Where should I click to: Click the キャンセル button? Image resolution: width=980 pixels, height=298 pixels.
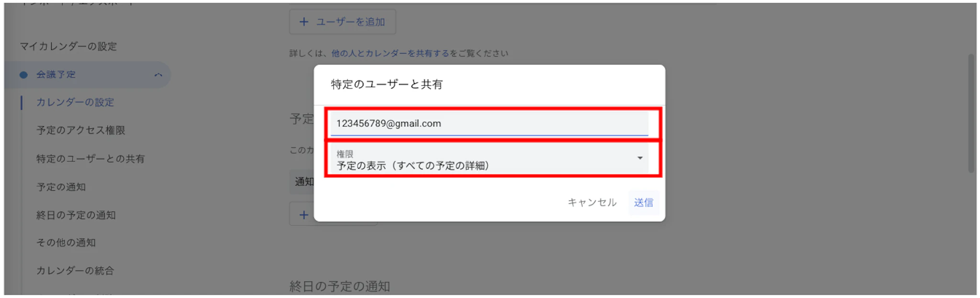point(592,202)
